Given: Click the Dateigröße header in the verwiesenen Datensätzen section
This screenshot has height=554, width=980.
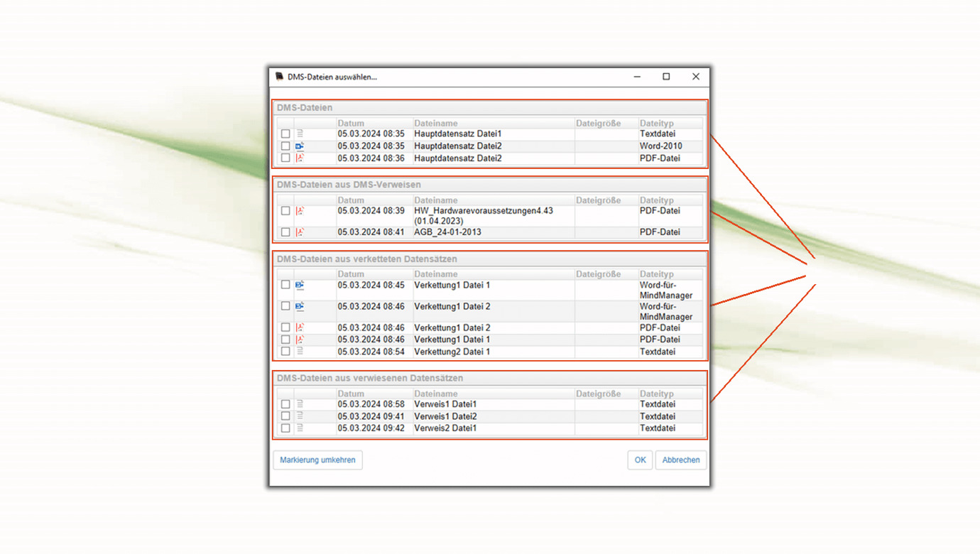Looking at the screenshot, I should coord(598,393).
